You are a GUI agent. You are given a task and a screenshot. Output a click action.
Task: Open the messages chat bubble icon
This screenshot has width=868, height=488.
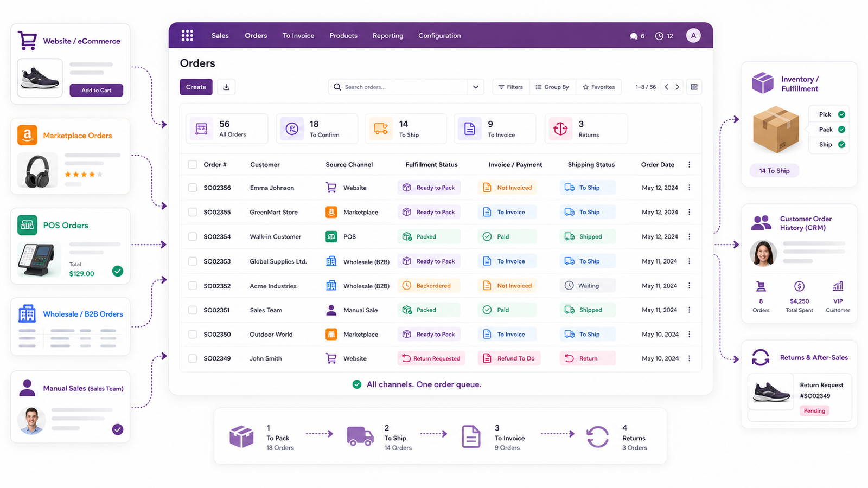(634, 36)
